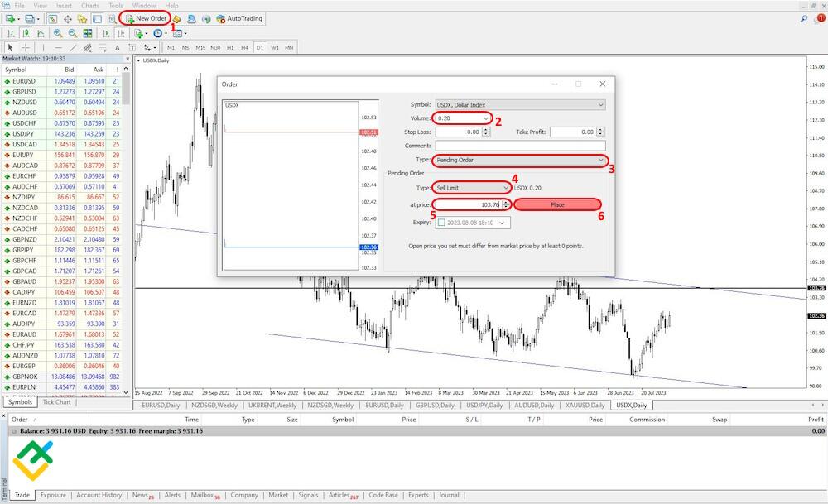Switch chart to Candlesticks mode

pyautogui.click(x=26, y=33)
